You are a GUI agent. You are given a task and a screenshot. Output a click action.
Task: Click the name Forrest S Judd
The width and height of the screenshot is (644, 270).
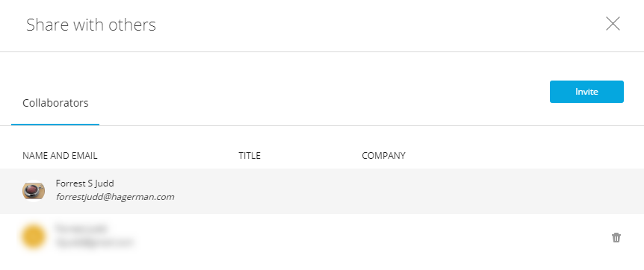(85, 183)
